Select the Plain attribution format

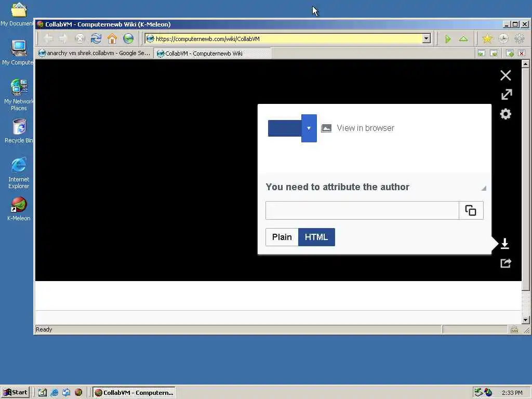282,237
